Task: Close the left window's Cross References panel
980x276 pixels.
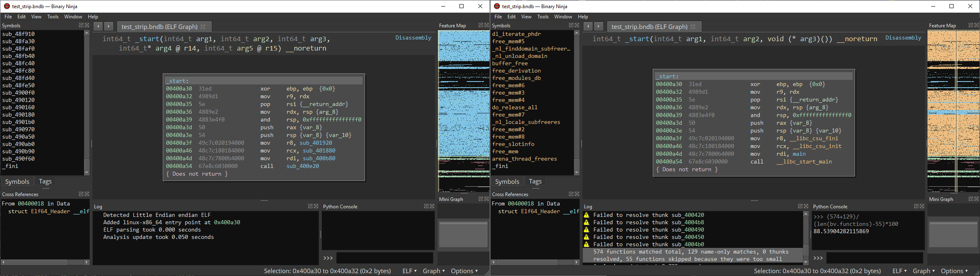Action: point(87,194)
